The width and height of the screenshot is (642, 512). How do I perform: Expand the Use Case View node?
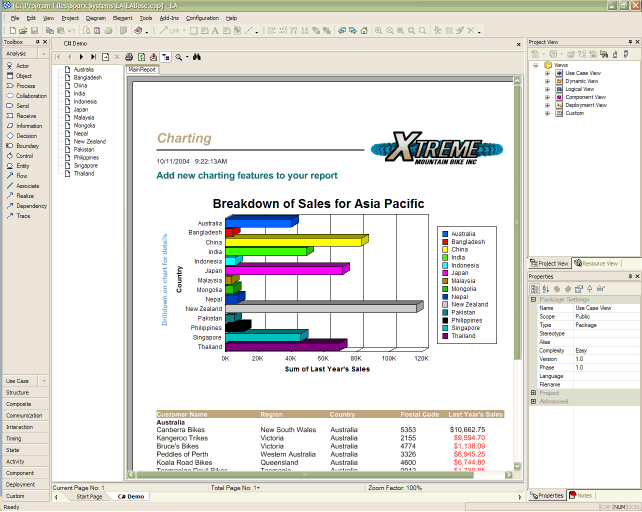click(x=547, y=73)
